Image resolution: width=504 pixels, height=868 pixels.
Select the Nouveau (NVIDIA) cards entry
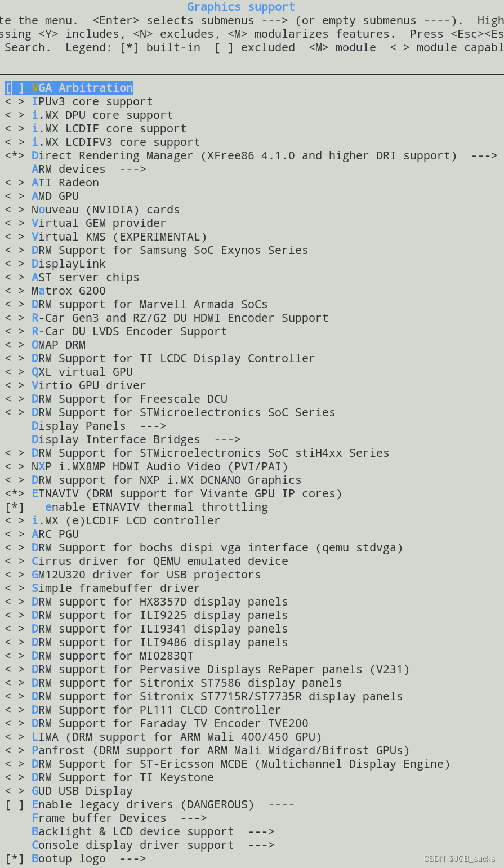(105, 210)
